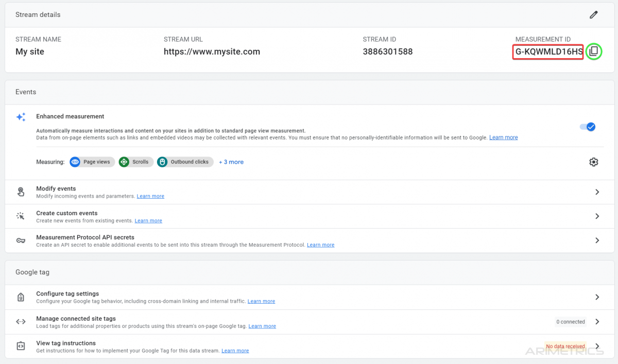Image resolution: width=618 pixels, height=364 pixels.
Task: Click the View tag instructions code icon
Action: point(21,346)
